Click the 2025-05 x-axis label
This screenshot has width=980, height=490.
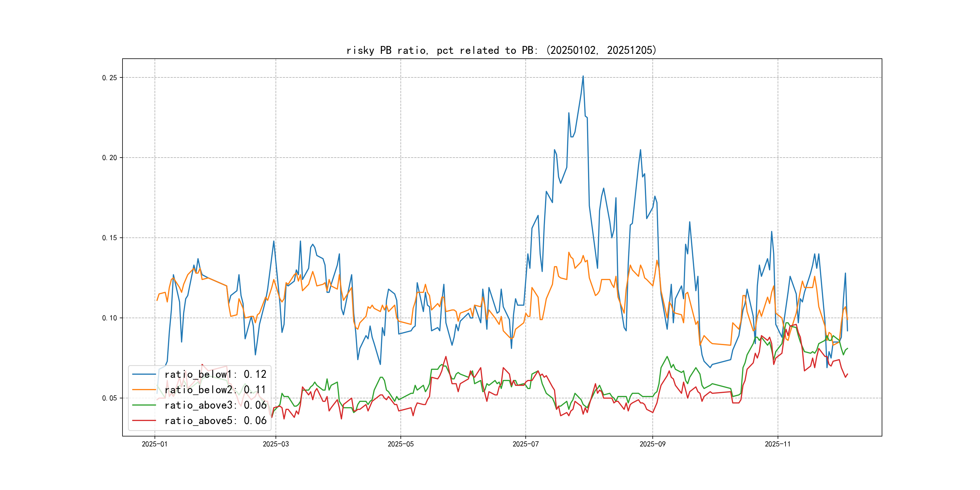coord(400,444)
